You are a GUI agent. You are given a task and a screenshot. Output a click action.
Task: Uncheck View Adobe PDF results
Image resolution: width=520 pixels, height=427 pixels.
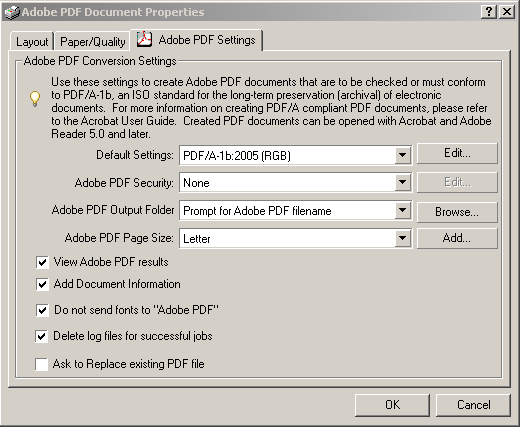point(42,262)
